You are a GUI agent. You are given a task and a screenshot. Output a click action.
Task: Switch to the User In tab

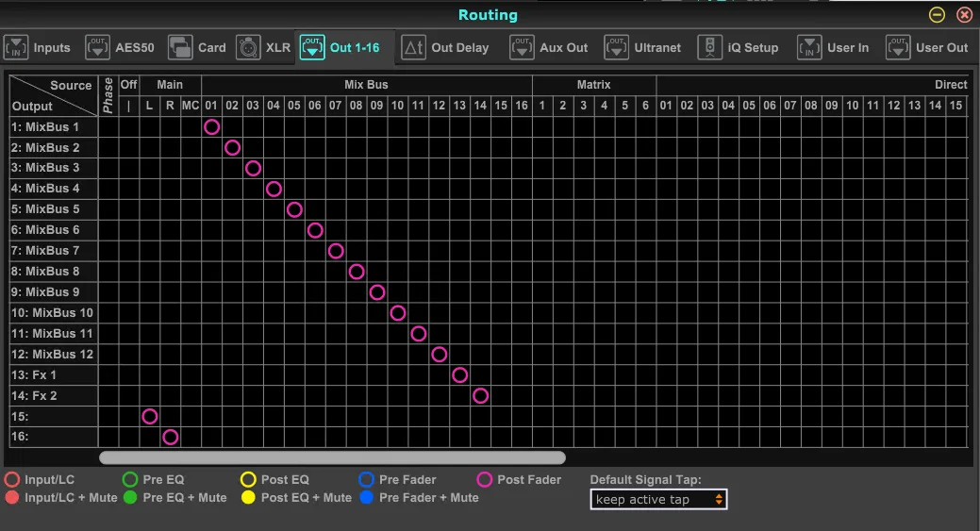833,47
